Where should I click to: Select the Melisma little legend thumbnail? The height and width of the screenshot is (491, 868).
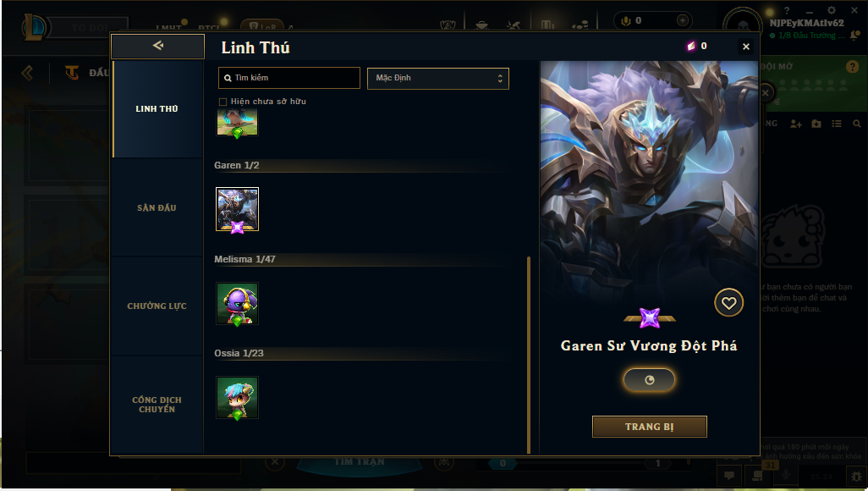(x=237, y=304)
